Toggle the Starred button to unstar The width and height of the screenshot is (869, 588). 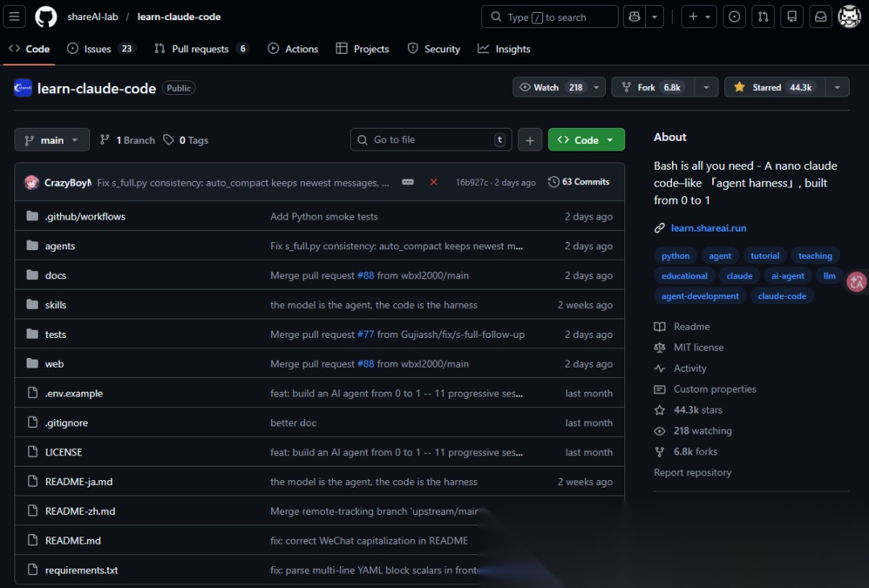[775, 87]
